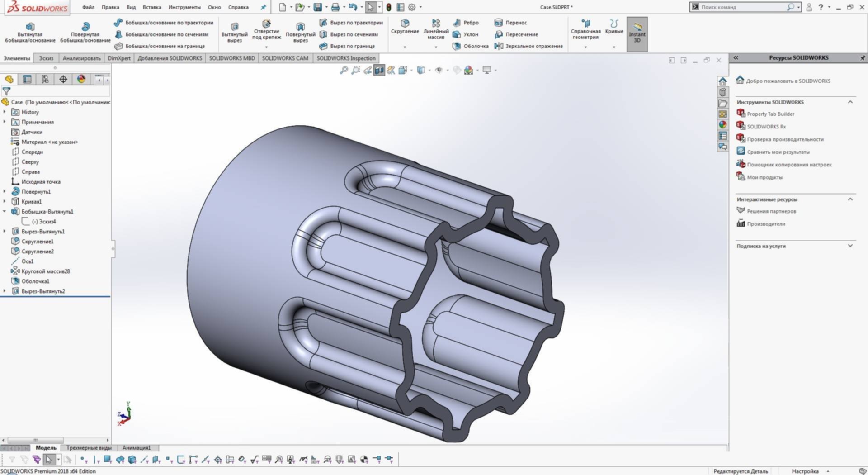
Task: Open Fillet (Скругление) dropdown arrow
Action: coord(405,47)
